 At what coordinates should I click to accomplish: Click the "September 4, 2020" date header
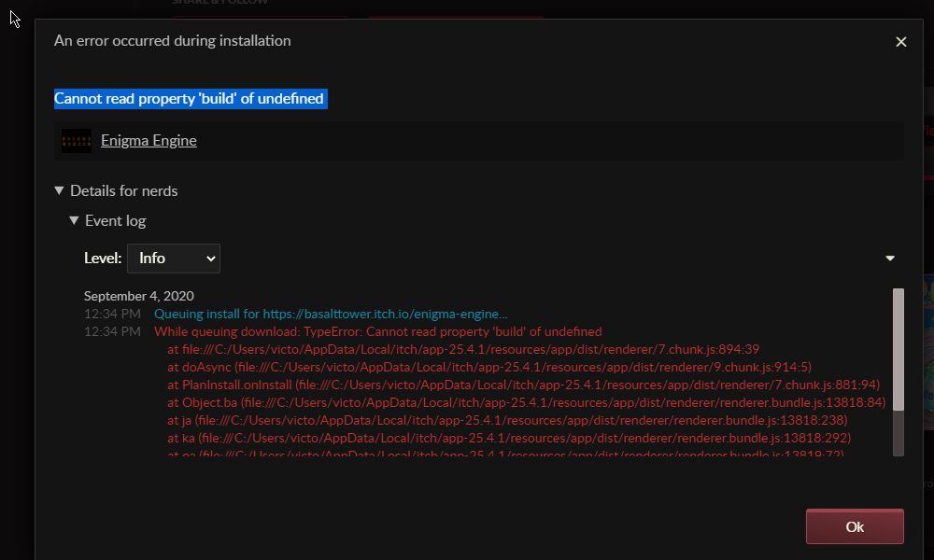pos(139,296)
